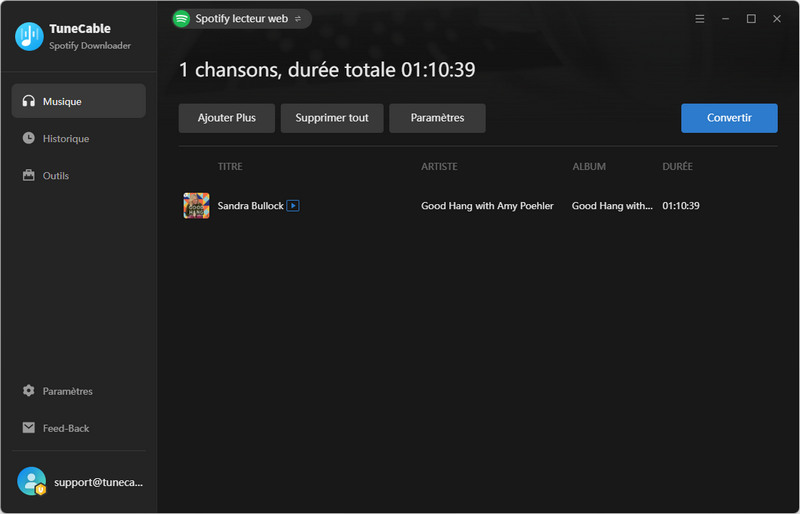This screenshot has width=800, height=514.
Task: Click the user account avatar icon
Action: (31, 481)
